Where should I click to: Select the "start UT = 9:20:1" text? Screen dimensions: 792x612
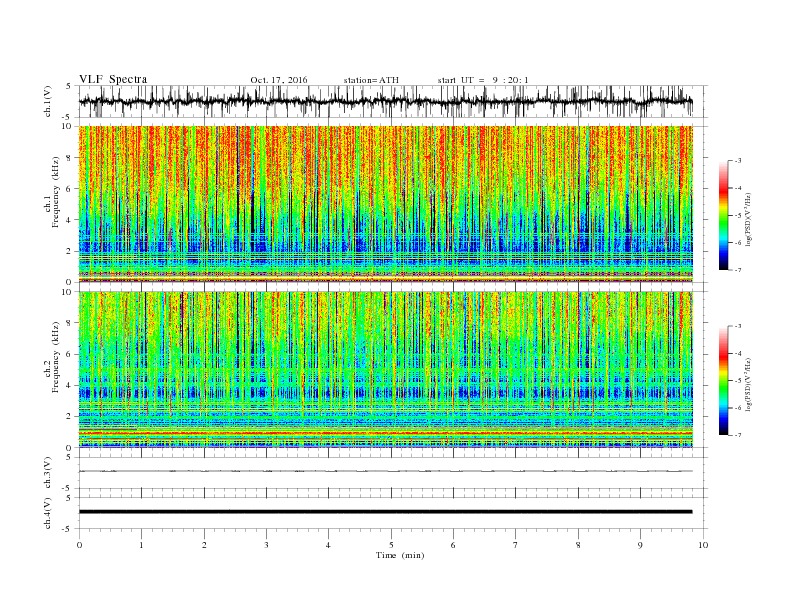coord(483,80)
